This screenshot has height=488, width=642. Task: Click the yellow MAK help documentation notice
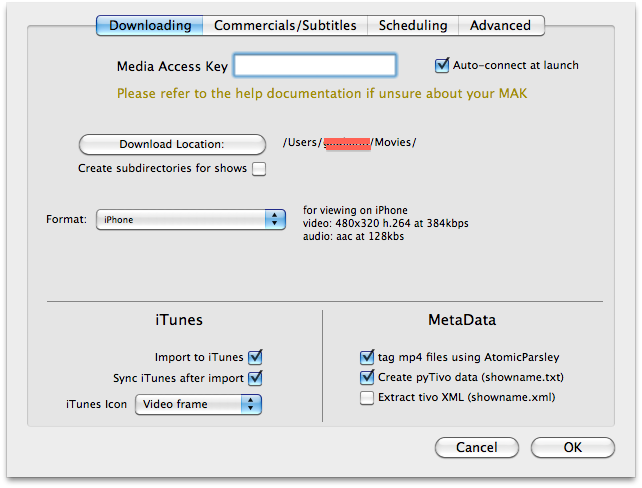[321, 94]
